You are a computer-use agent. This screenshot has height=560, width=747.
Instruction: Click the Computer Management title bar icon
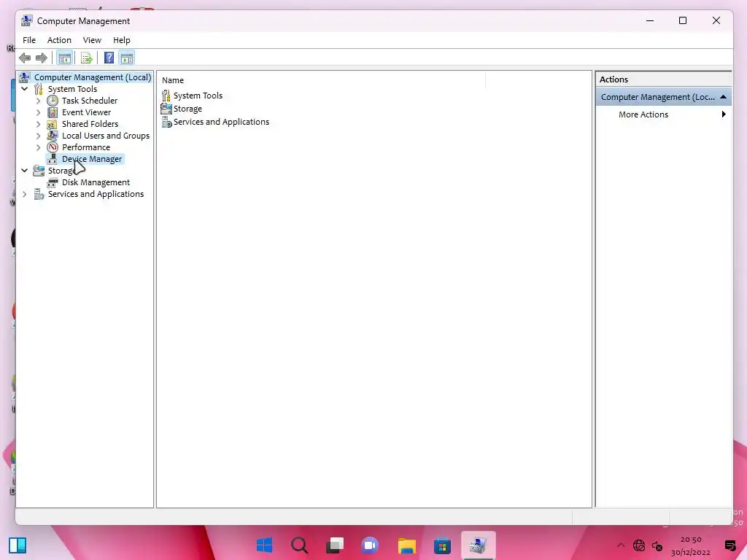(x=27, y=21)
